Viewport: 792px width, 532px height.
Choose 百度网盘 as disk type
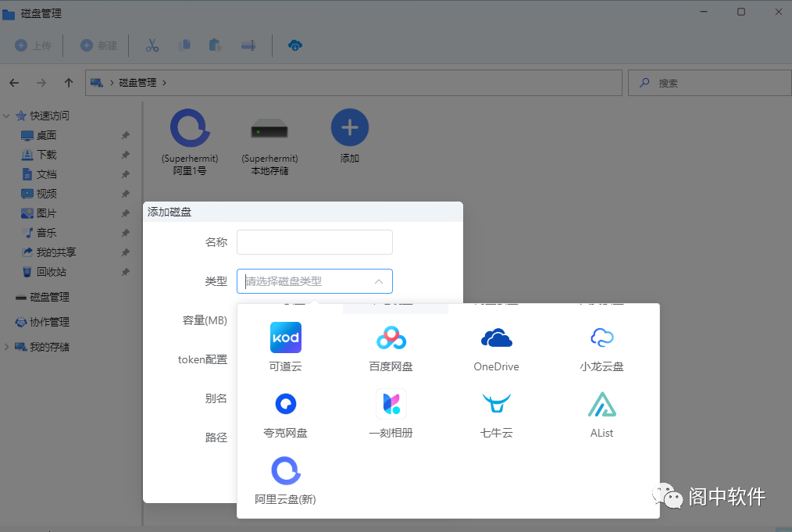tap(391, 347)
